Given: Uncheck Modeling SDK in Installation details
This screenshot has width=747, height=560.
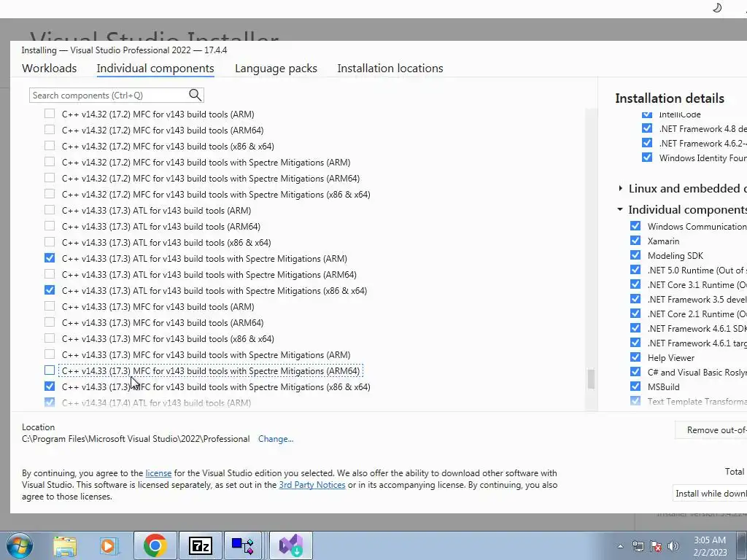Looking at the screenshot, I should 635,255.
